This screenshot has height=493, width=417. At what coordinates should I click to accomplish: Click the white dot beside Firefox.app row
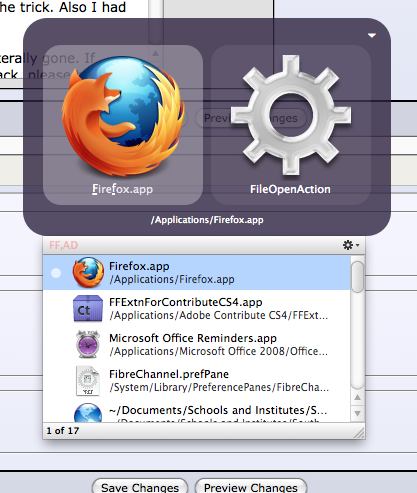pyautogui.click(x=56, y=273)
